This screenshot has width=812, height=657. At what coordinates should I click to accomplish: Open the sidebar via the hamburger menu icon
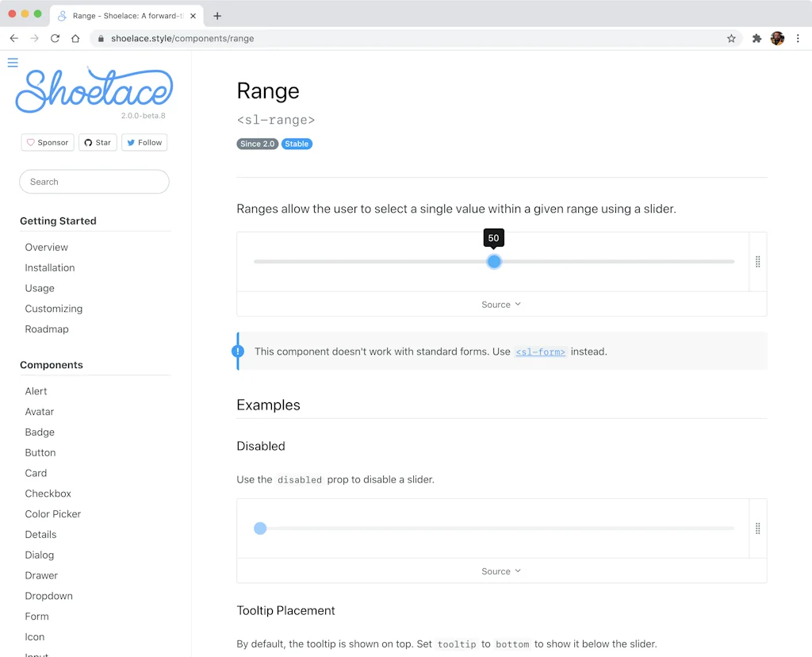[13, 62]
